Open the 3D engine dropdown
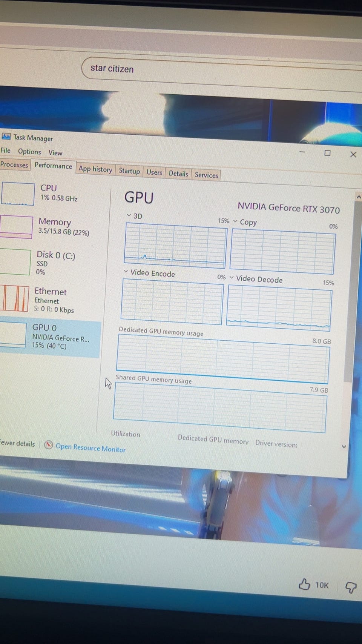362x644 pixels. tap(129, 215)
